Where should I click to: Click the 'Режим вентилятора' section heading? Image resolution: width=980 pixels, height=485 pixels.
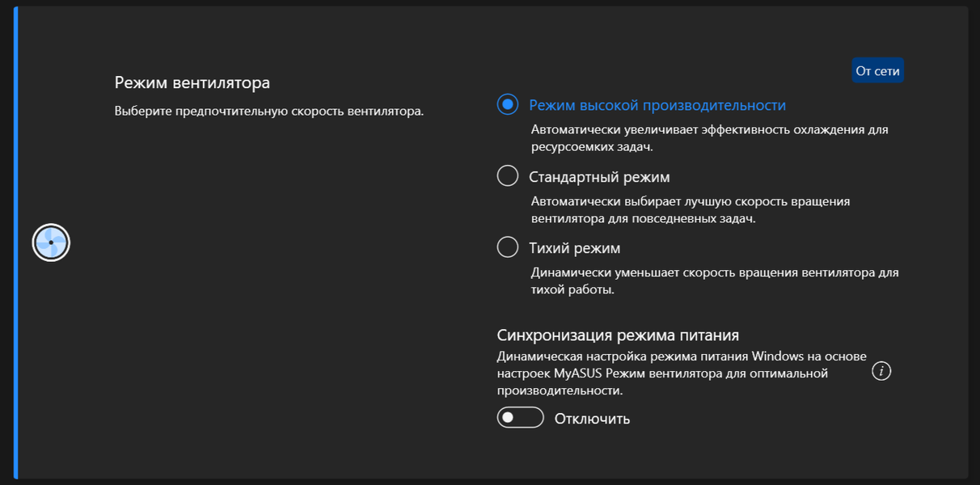192,82
